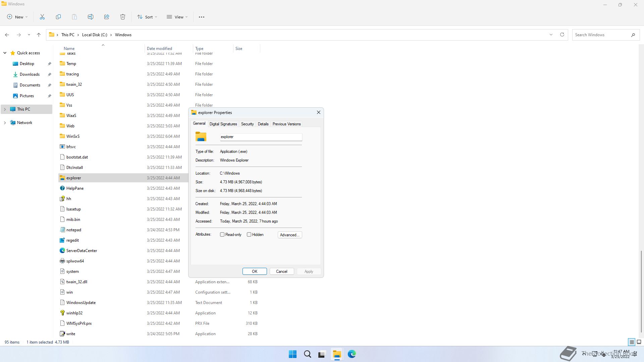
Task: Click the vertical scrollbar thumb in the file list
Action: (641, 292)
